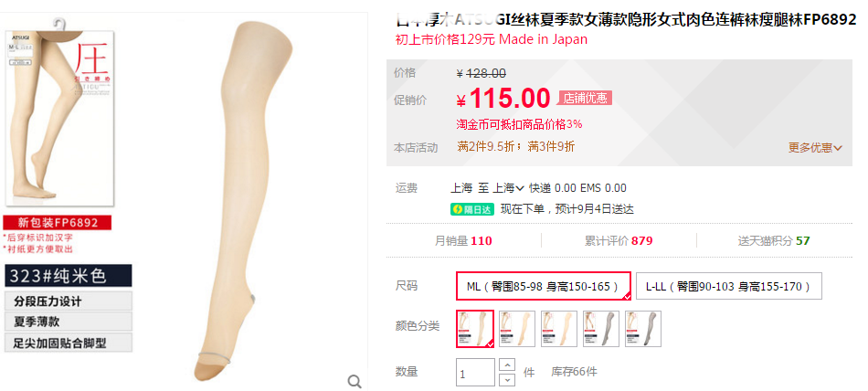The image size is (868, 391).
Task: Open the 上海 destination dropdown
Action: tap(508, 188)
